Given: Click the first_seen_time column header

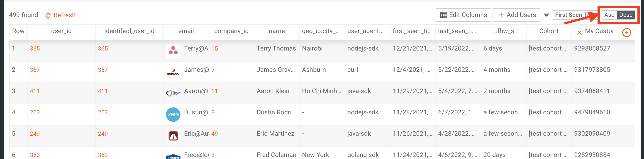Looking at the screenshot, I should pos(412,31).
